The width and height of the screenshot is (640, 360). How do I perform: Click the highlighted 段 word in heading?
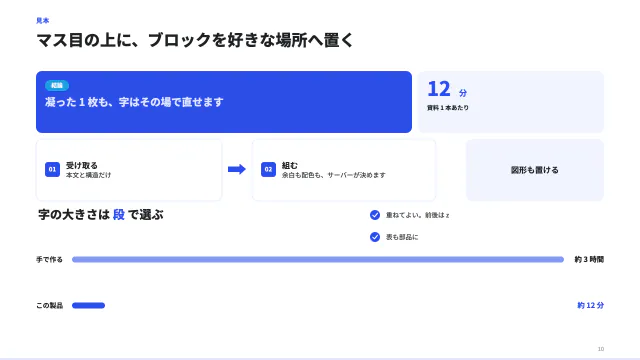(x=119, y=215)
